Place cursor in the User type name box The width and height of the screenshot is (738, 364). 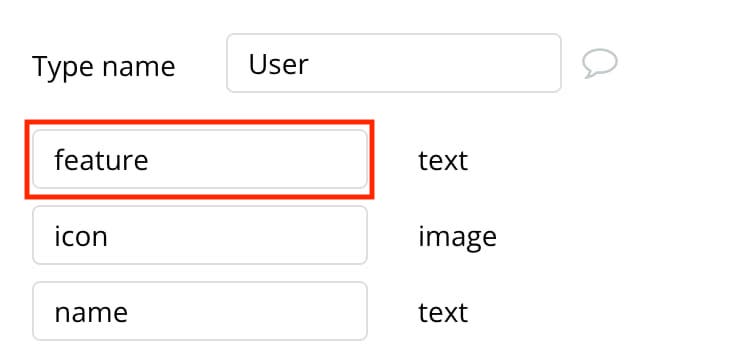(393, 63)
